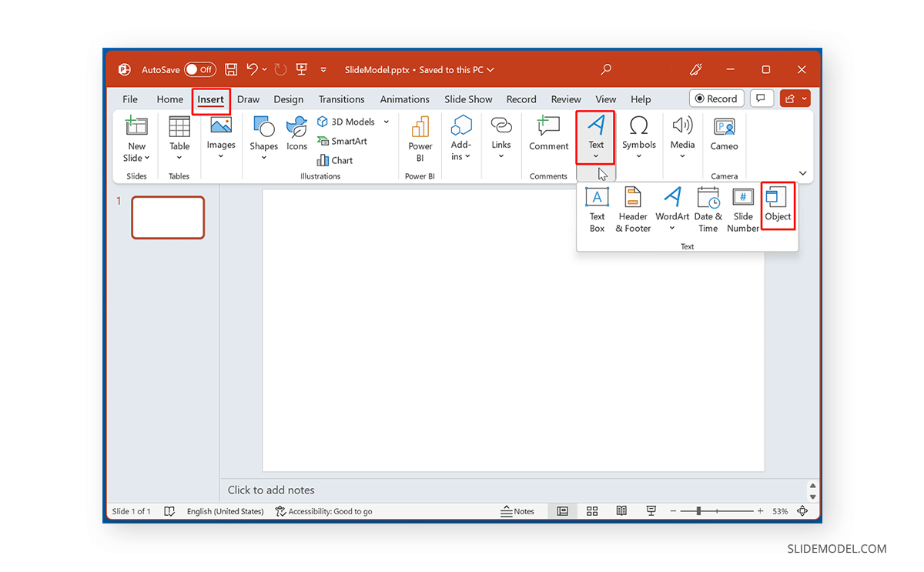Insert a Comment

[x=547, y=137]
